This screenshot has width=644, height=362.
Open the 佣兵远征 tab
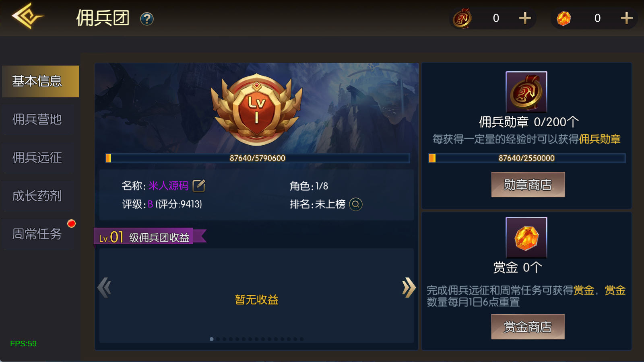[x=37, y=158]
